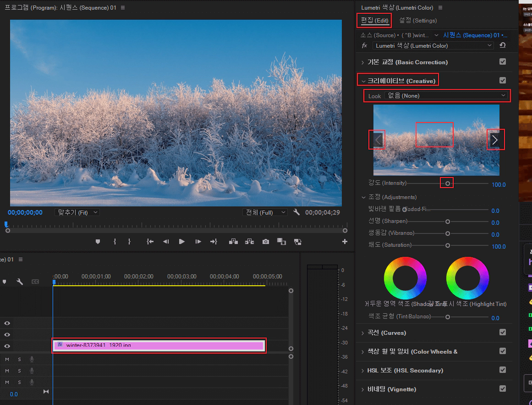Click the fx badge beside Lumetri Color
Screen dimensions: 532x405
click(364, 45)
